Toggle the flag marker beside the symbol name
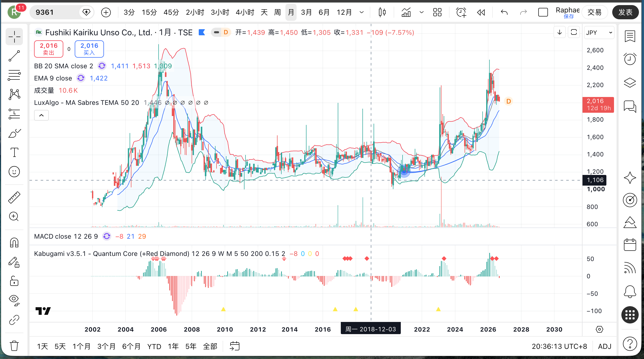 pyautogui.click(x=202, y=32)
